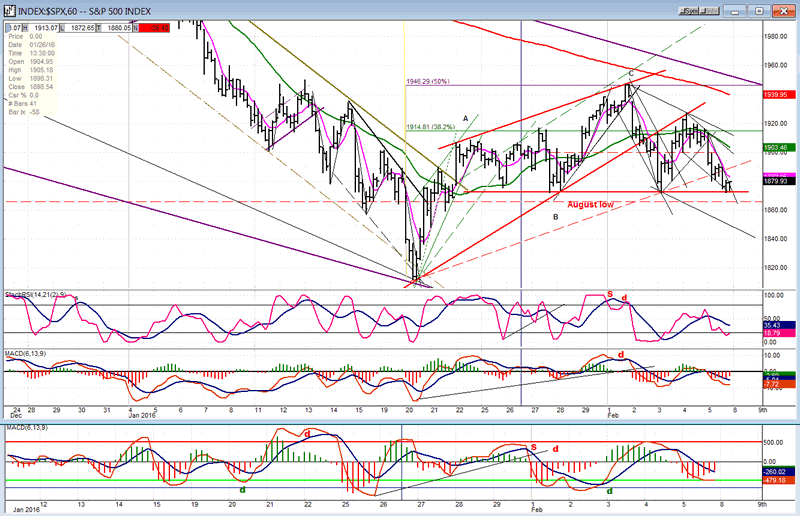The width and height of the screenshot is (800, 516).
Task: Select the 'August low' text annotation
Action: point(589,204)
